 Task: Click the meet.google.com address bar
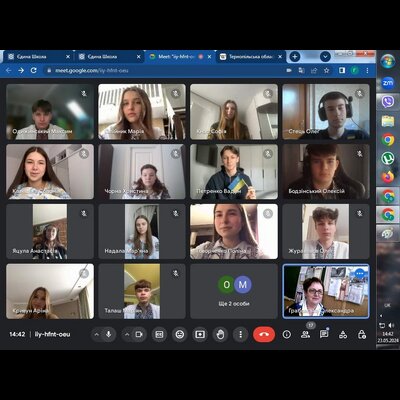163,70
